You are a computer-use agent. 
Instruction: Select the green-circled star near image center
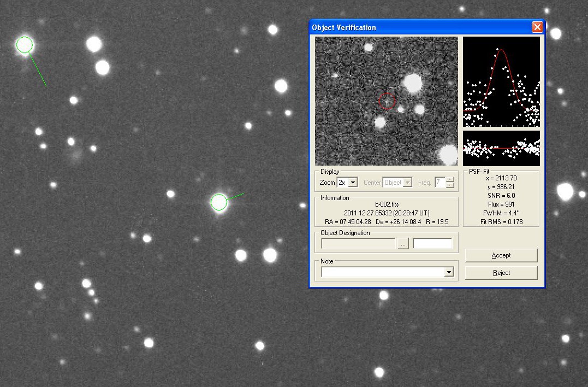(x=219, y=202)
